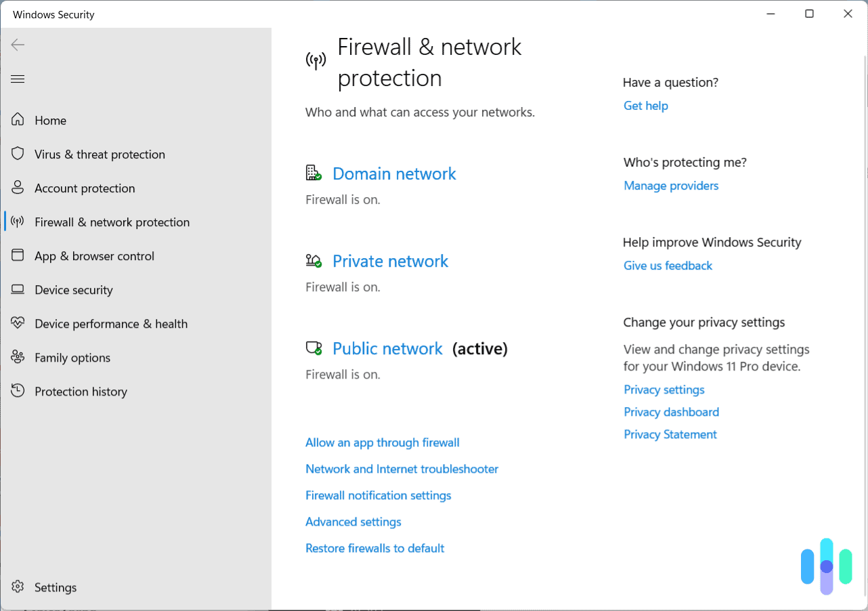
Task: Open Virus & threat protection shield icon
Action: click(x=18, y=154)
